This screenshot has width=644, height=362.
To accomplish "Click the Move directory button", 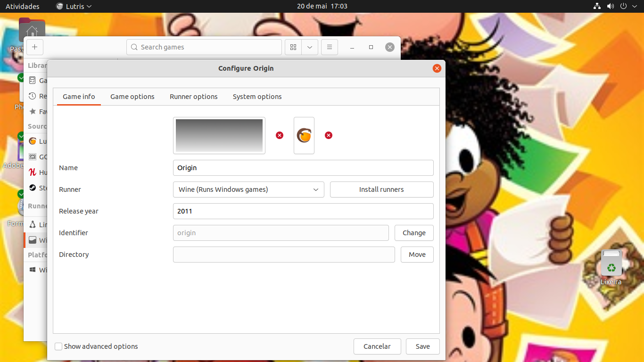I will [x=417, y=255].
